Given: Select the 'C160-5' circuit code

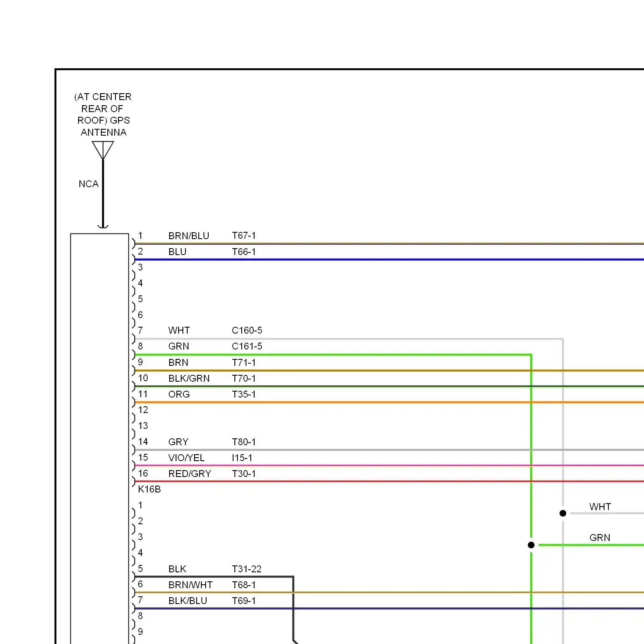Looking at the screenshot, I should [247, 331].
